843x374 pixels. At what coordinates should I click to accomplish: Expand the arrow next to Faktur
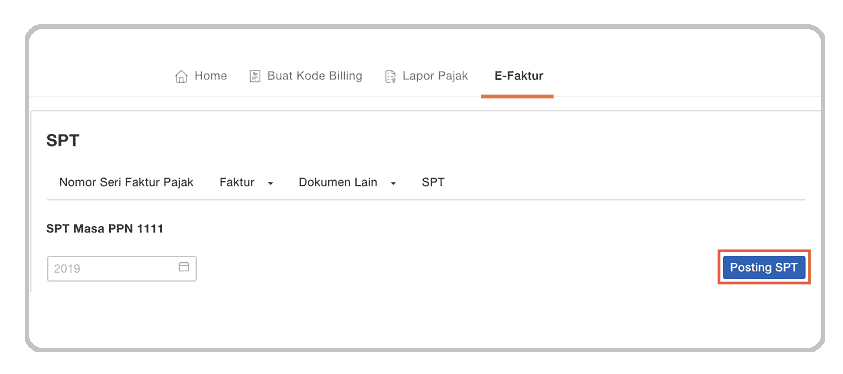[270, 183]
